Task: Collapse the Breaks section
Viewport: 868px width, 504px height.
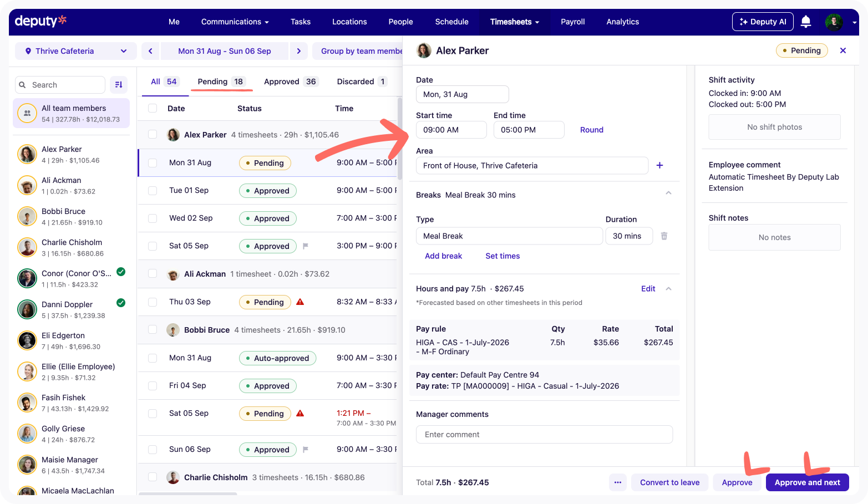Action: click(x=668, y=193)
